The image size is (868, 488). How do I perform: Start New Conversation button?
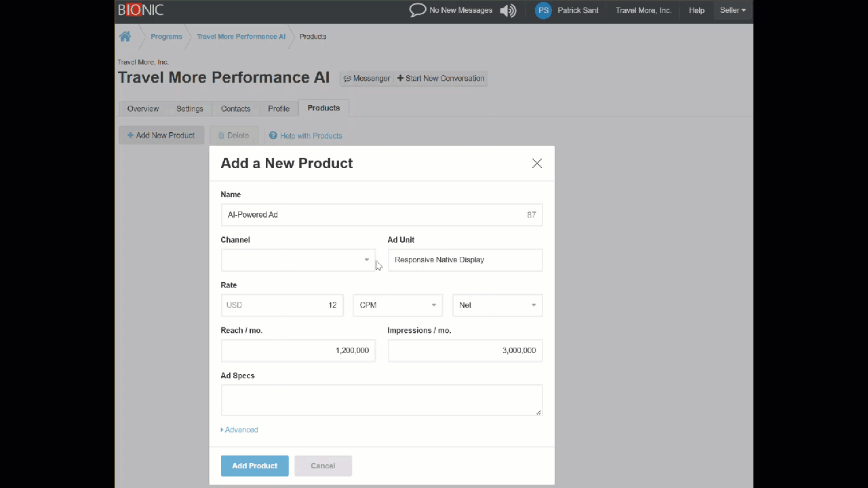coord(441,79)
